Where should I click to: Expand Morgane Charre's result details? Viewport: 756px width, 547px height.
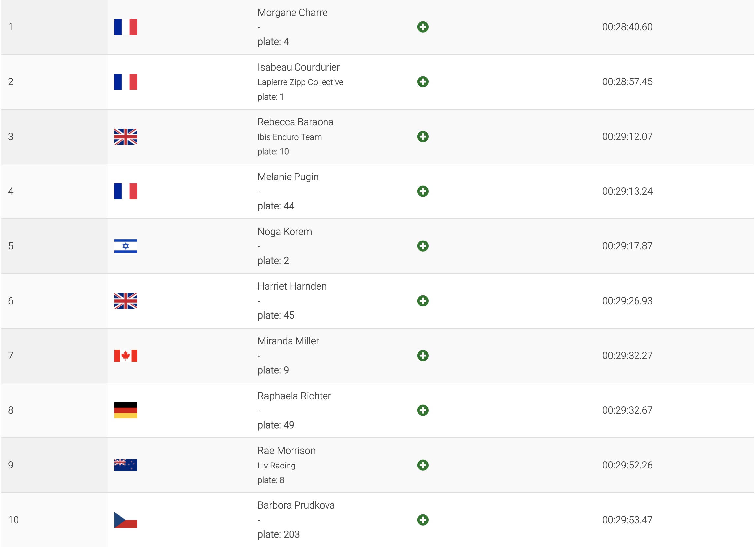pyautogui.click(x=423, y=27)
